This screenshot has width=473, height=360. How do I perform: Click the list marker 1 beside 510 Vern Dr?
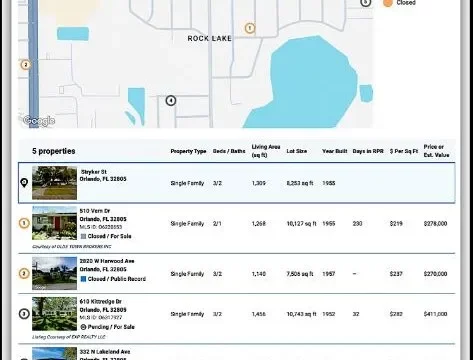pos(24,223)
